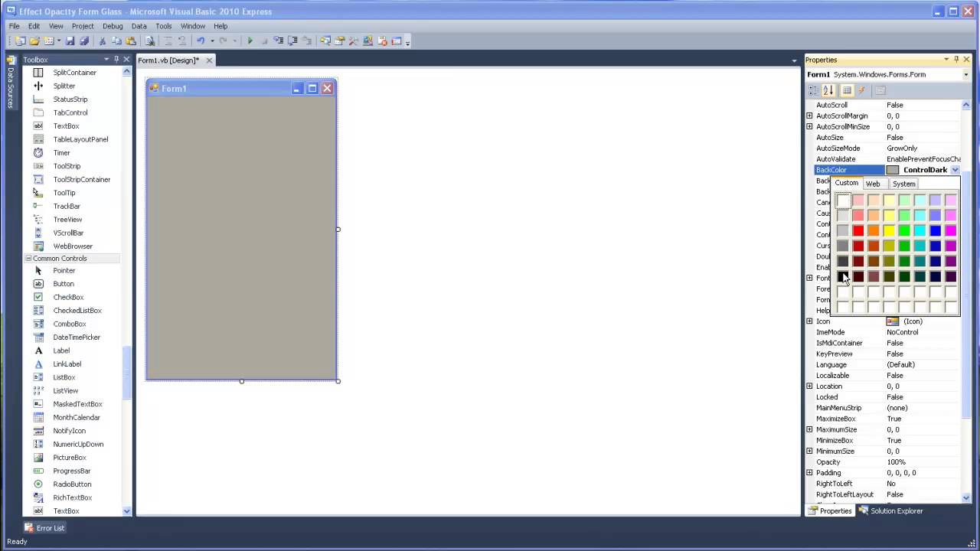This screenshot has width=980, height=551.
Task: Close the Form1.vb [Design] tab
Action: (210, 60)
